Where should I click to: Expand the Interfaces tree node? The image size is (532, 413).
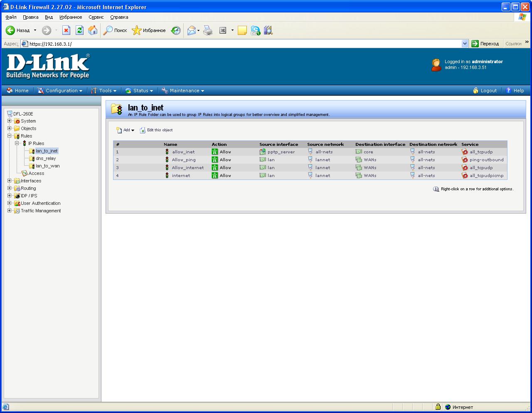[x=9, y=181]
